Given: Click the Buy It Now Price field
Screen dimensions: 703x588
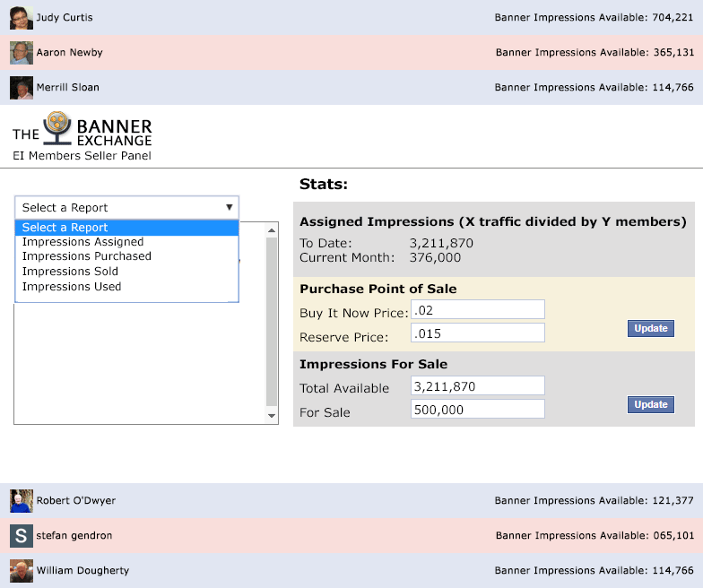Looking at the screenshot, I should [x=478, y=310].
